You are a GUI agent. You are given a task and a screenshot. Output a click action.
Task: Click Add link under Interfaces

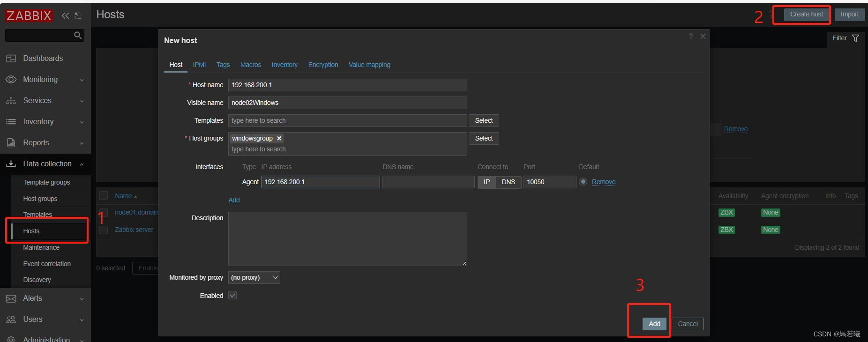tap(234, 200)
